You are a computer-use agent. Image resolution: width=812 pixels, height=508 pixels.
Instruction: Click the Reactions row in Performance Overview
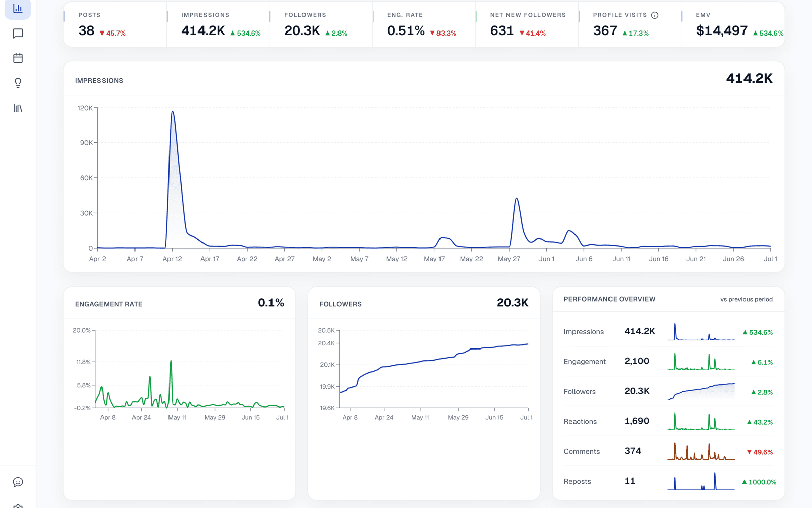tap(668, 422)
